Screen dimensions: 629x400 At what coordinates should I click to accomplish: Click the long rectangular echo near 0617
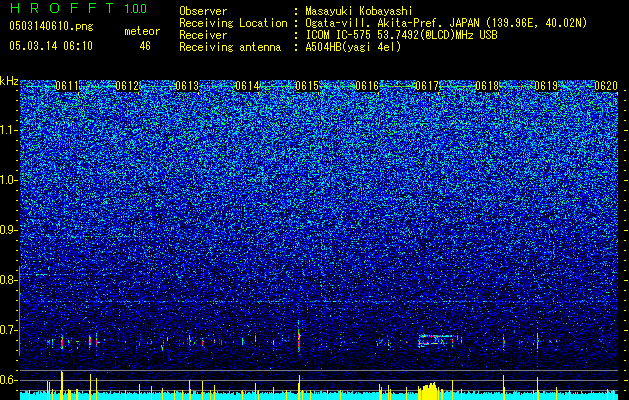[x=439, y=340]
